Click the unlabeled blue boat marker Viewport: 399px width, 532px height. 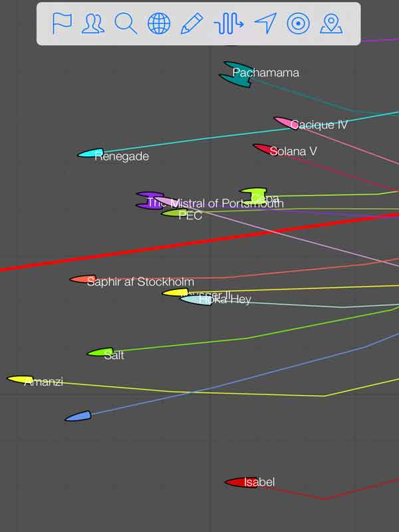78,416
